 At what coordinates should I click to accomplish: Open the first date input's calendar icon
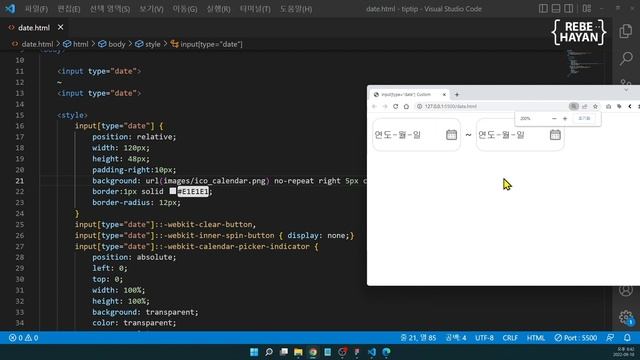coord(451,135)
